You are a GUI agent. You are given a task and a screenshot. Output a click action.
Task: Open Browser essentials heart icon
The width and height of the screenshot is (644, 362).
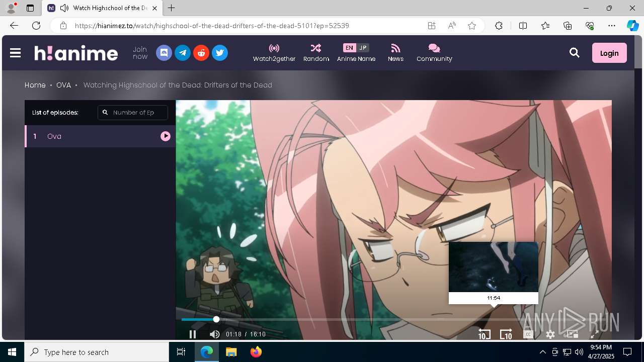590,26
